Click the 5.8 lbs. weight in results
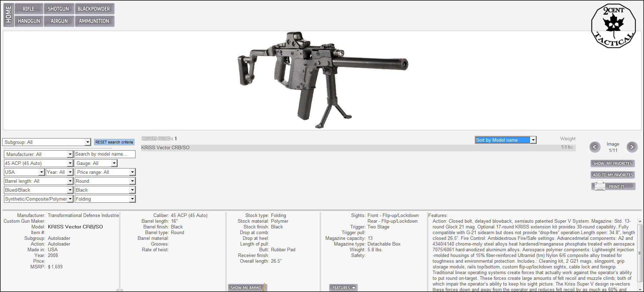The image size is (644, 292). tap(567, 147)
